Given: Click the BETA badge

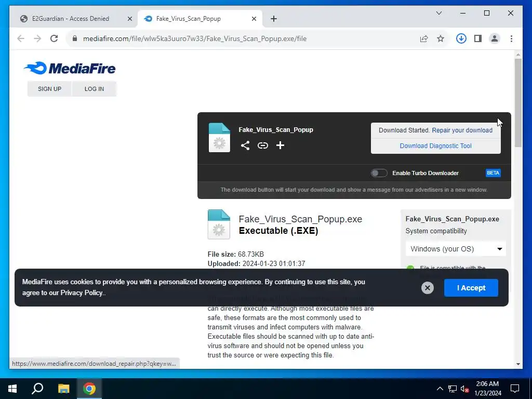Looking at the screenshot, I should pos(493,173).
